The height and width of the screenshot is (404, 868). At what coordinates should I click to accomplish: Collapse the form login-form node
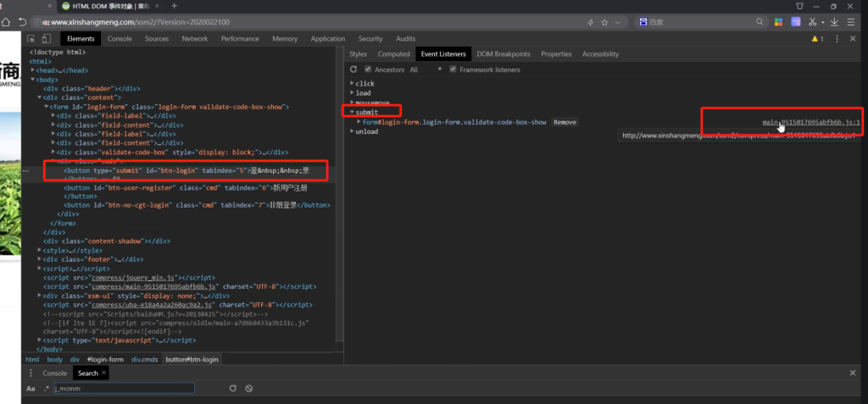(46, 107)
